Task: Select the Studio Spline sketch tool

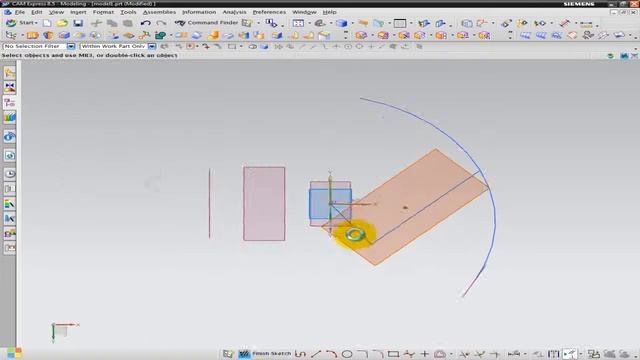Action: click(x=409, y=354)
